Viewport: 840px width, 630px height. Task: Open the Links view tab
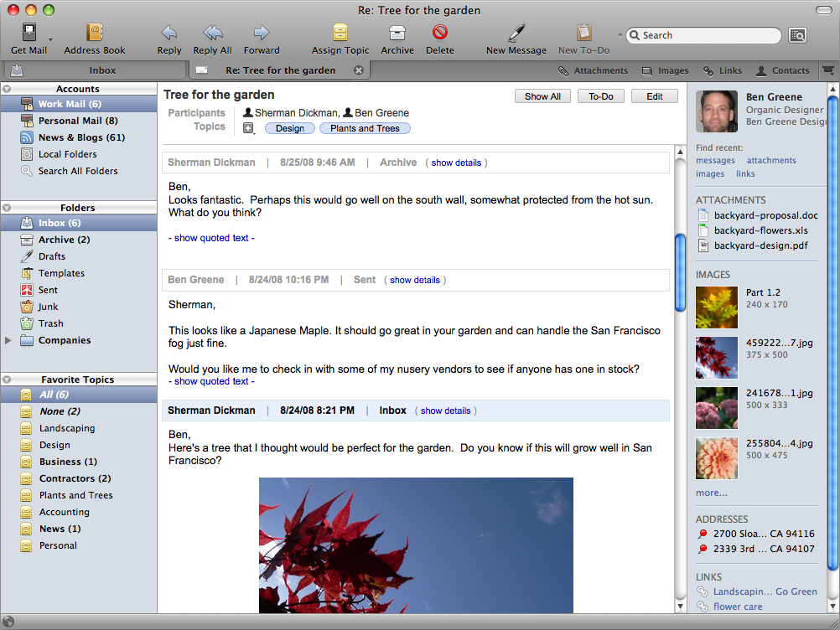(723, 70)
